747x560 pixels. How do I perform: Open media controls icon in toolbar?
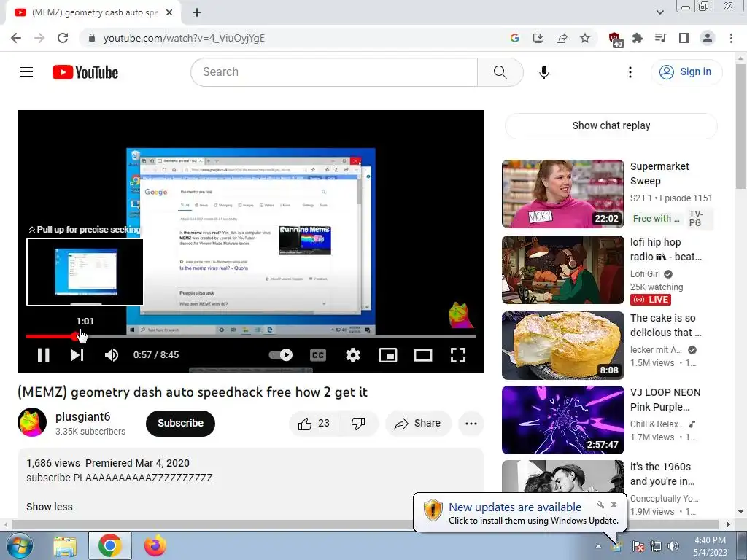(661, 38)
